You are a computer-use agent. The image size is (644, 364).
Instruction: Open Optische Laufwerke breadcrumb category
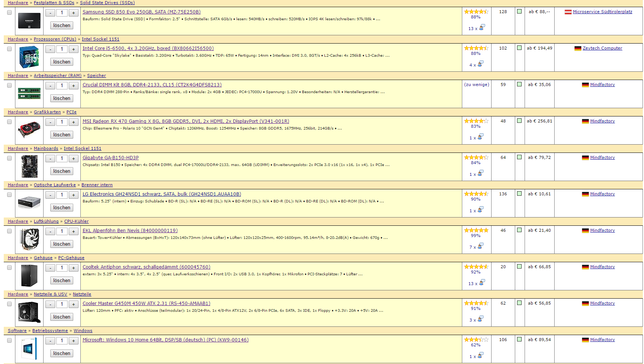pyautogui.click(x=55, y=185)
